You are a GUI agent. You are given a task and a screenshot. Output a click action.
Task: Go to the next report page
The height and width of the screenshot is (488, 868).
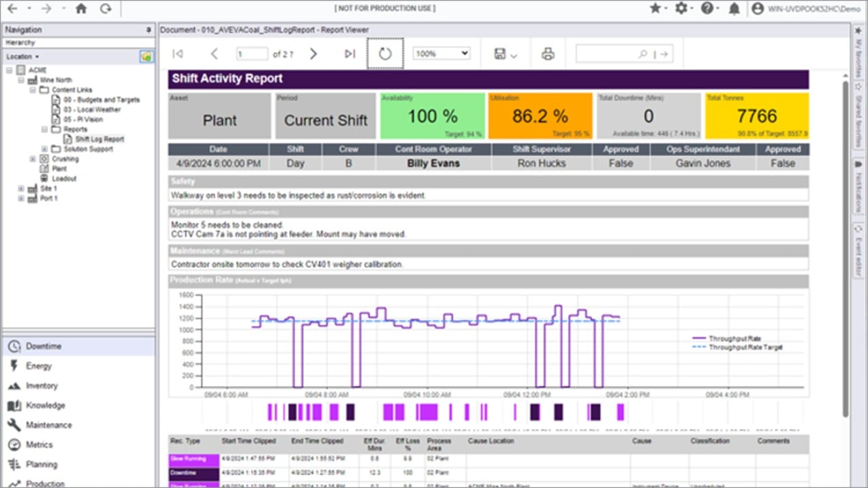(313, 54)
